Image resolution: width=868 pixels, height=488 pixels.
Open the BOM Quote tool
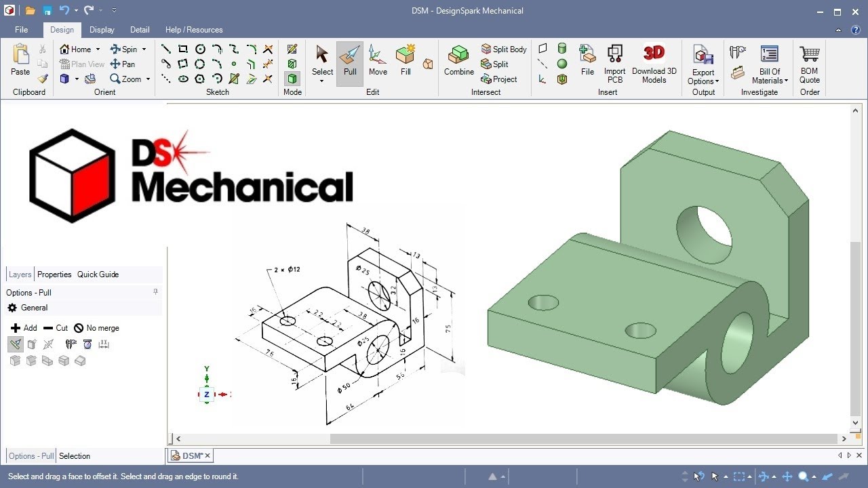[810, 64]
